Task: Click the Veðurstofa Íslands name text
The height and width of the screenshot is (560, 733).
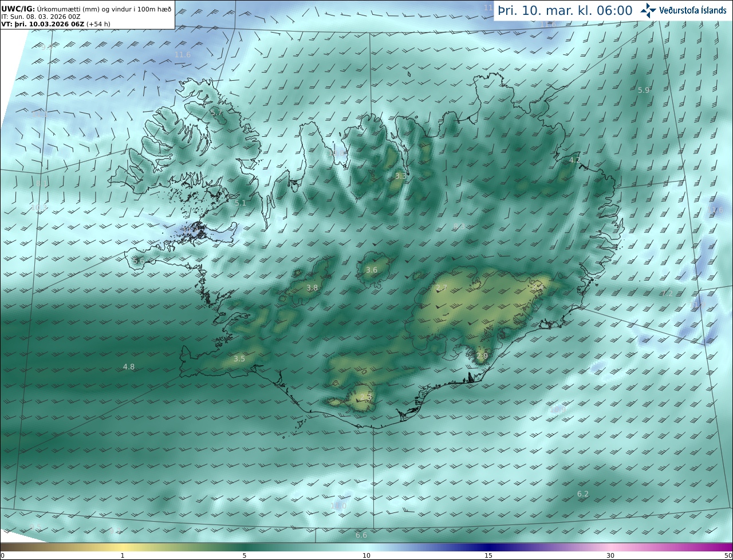Action: point(693,10)
